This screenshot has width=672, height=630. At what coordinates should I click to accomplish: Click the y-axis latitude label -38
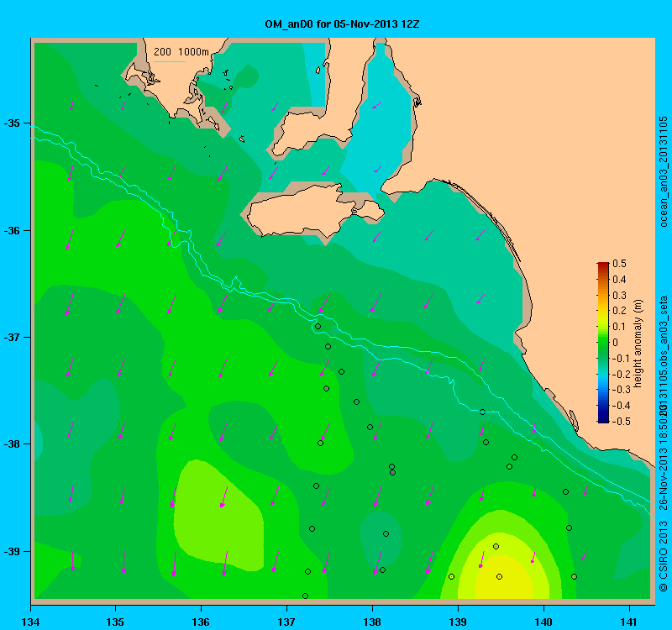pyautogui.click(x=12, y=444)
